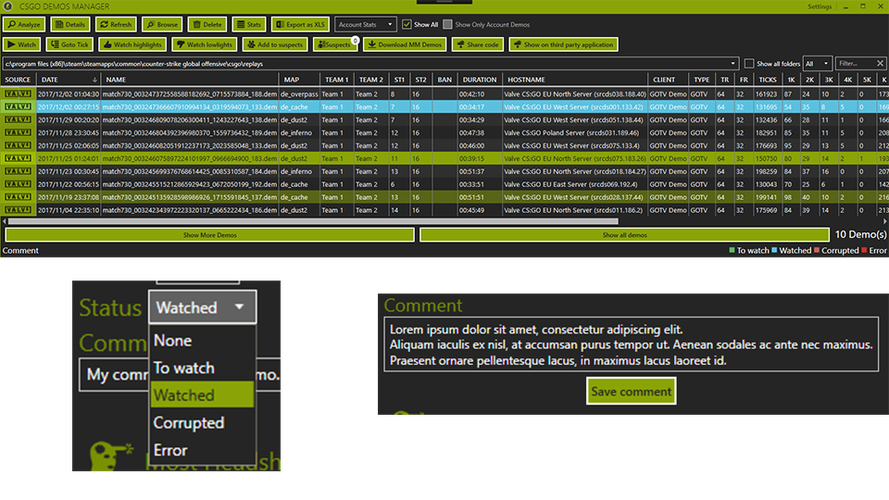
Task: Browse for a demo folder
Action: pyautogui.click(x=162, y=24)
